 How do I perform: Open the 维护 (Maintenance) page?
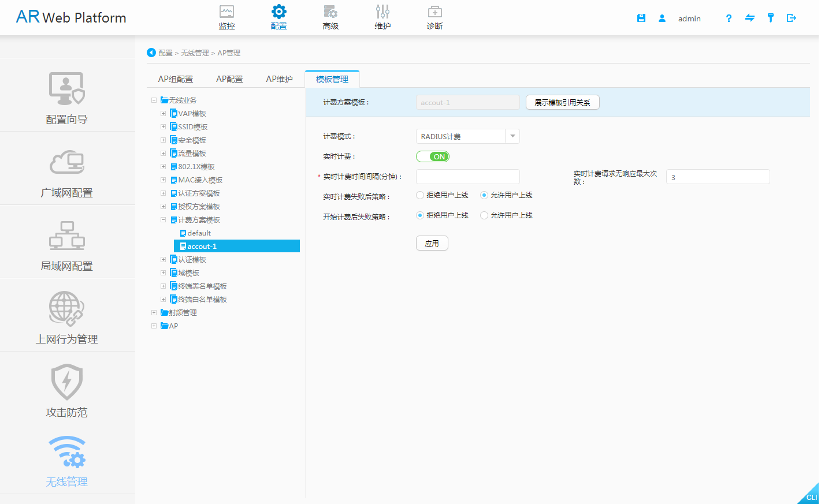point(382,16)
